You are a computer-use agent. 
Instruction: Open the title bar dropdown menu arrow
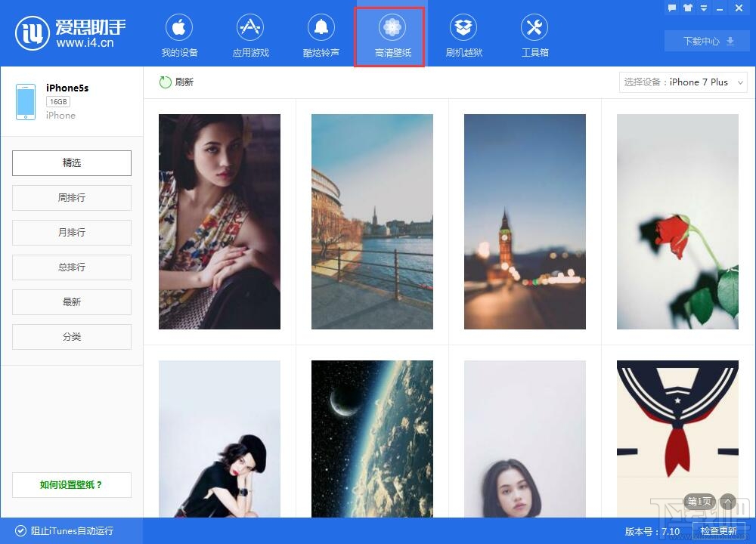[x=704, y=8]
